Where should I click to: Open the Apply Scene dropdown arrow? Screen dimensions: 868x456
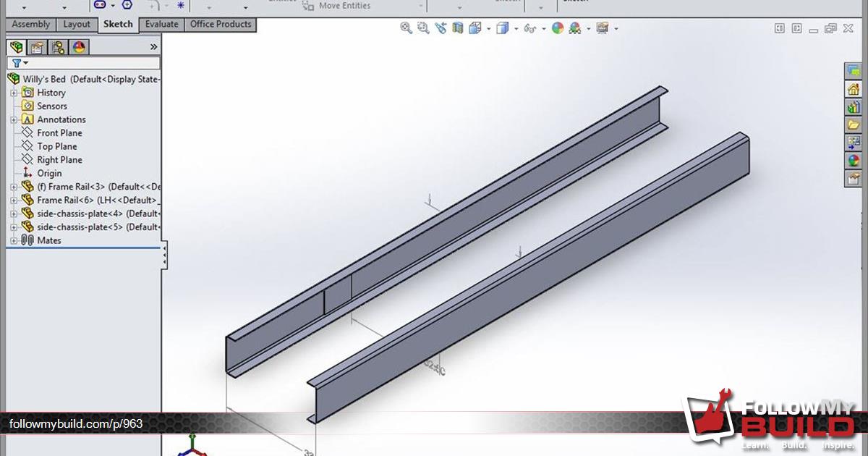pos(589,29)
